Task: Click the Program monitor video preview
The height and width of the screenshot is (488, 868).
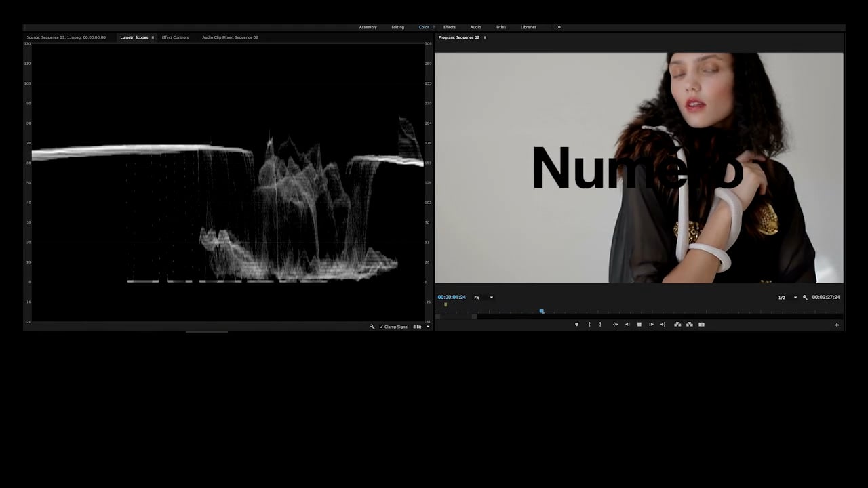Action: pos(639,167)
